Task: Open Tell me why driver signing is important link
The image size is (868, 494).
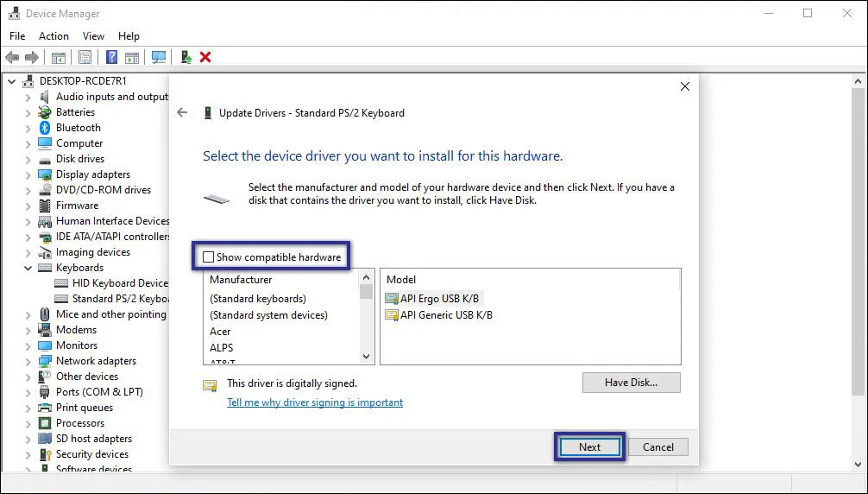Action: [x=315, y=402]
